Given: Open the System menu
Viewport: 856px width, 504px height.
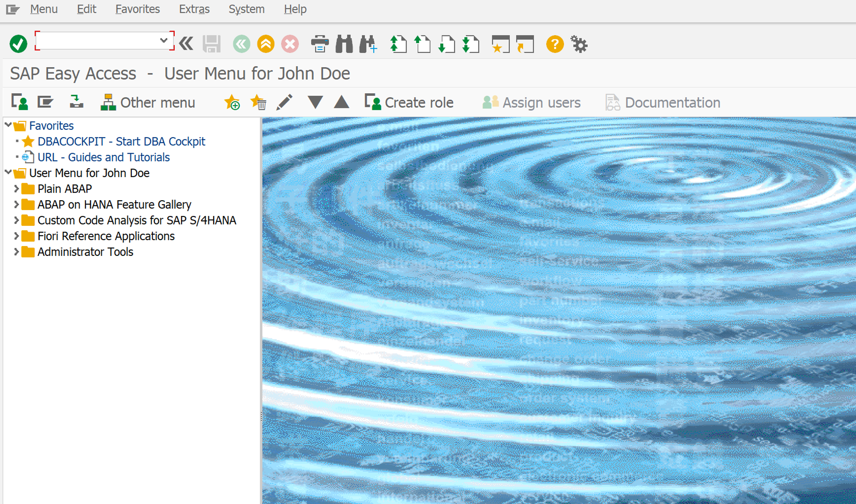Looking at the screenshot, I should click(x=246, y=9).
